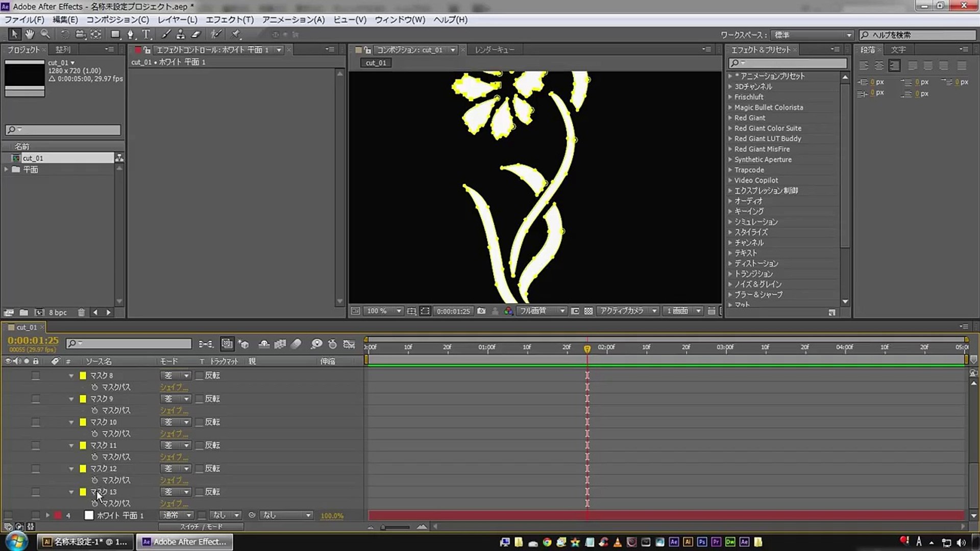
Task: Open the ワークスペース 標準 dropdown
Action: point(812,35)
